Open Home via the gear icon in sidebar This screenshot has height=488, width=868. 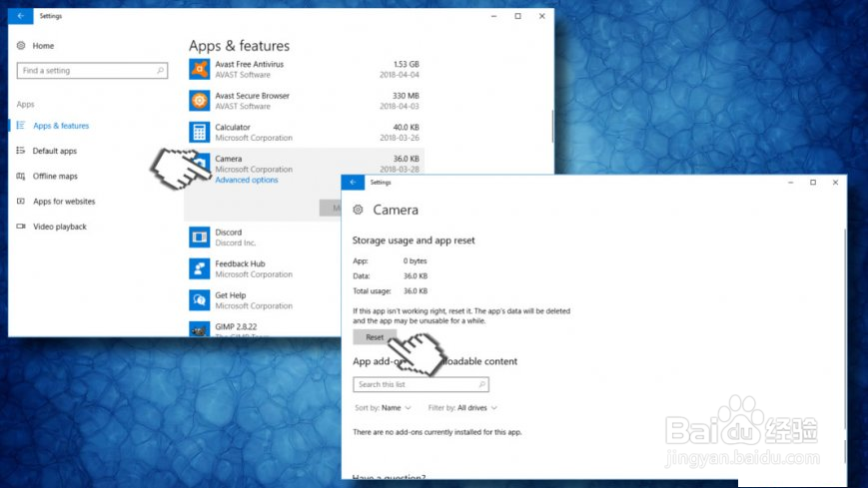tap(21, 45)
